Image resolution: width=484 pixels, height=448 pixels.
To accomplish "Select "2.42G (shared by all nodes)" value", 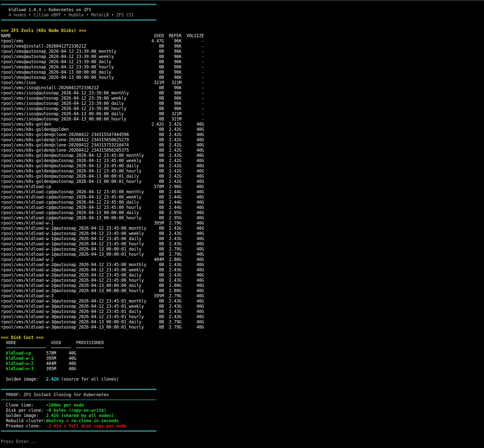I will pos(80,415).
